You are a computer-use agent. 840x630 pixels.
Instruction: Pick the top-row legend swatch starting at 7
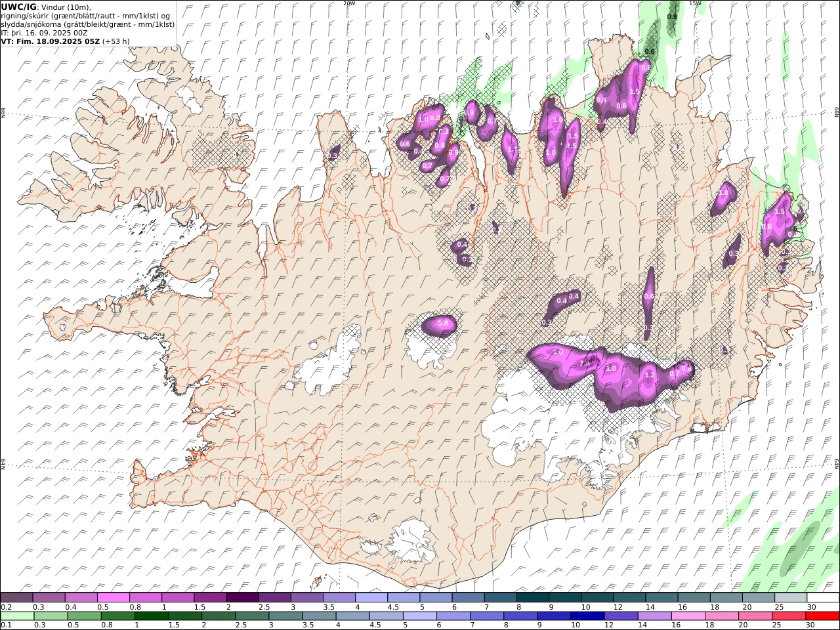(x=501, y=598)
